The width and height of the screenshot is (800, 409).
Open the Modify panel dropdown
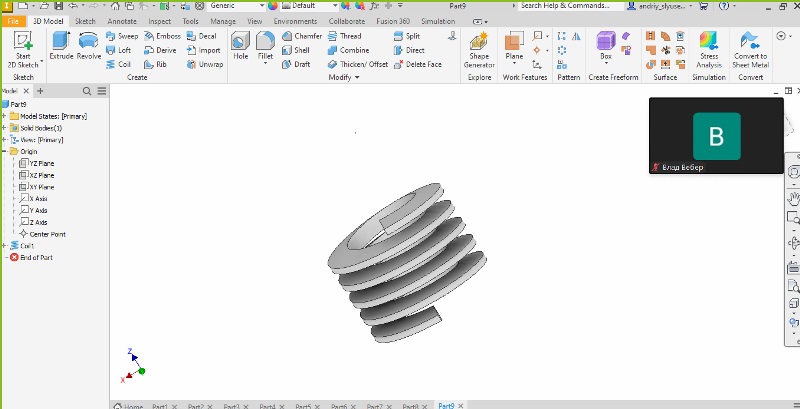point(357,78)
